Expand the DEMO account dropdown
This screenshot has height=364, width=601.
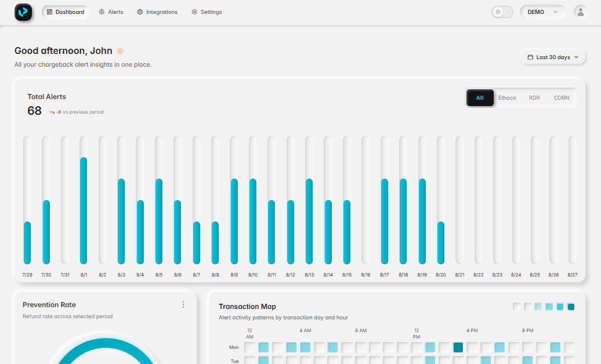point(542,12)
